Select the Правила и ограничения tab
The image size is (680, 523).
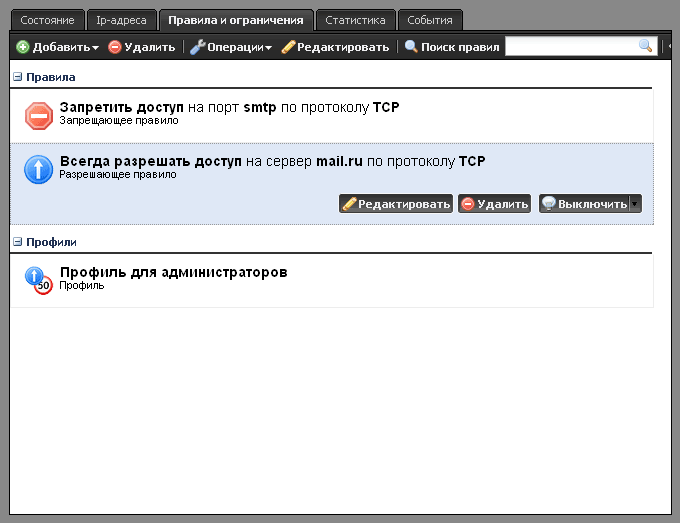[x=236, y=20]
